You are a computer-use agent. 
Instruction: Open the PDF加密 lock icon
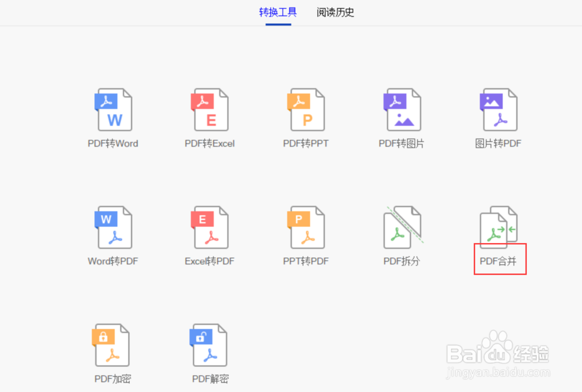(111, 345)
